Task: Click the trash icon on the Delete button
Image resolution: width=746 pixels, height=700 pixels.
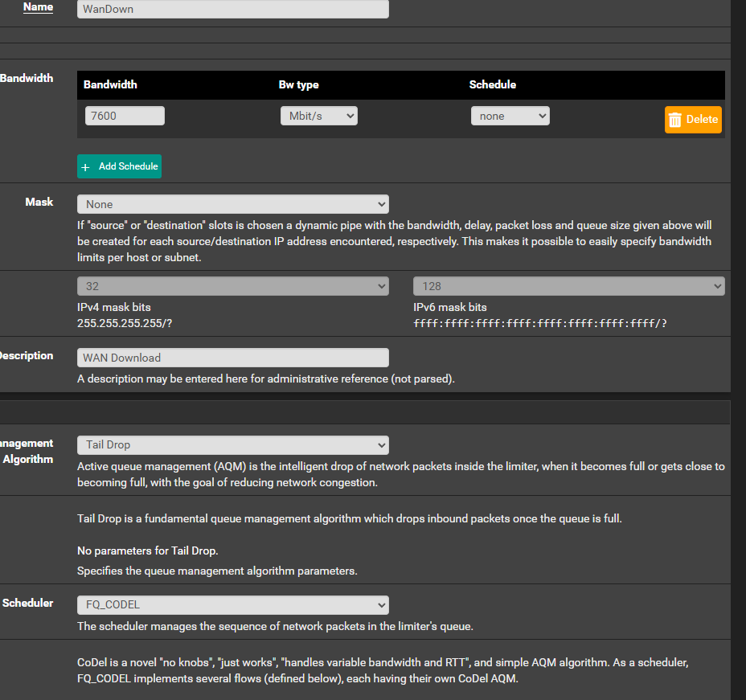Action: coord(675,120)
